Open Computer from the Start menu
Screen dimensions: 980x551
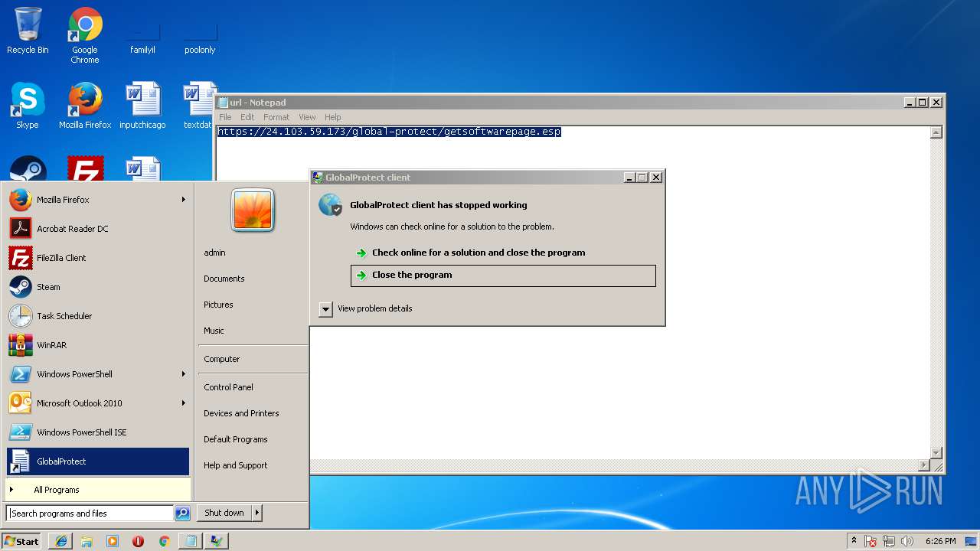(x=222, y=359)
